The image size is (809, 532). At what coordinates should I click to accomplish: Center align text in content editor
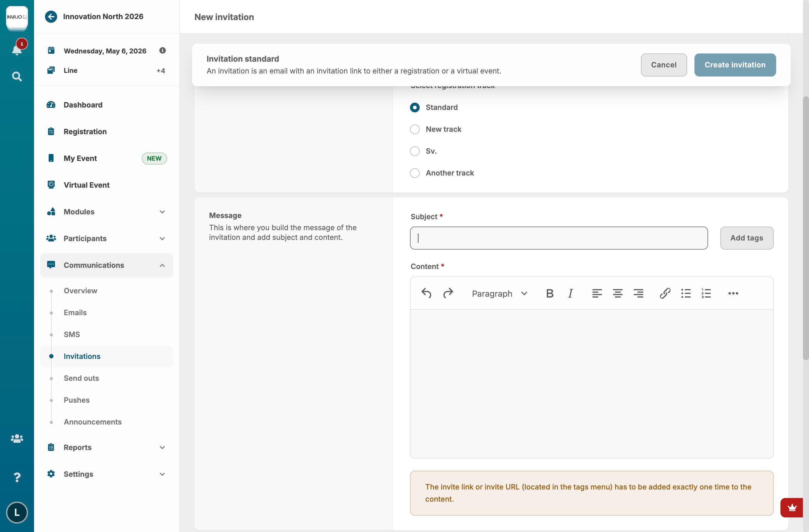[617, 293]
